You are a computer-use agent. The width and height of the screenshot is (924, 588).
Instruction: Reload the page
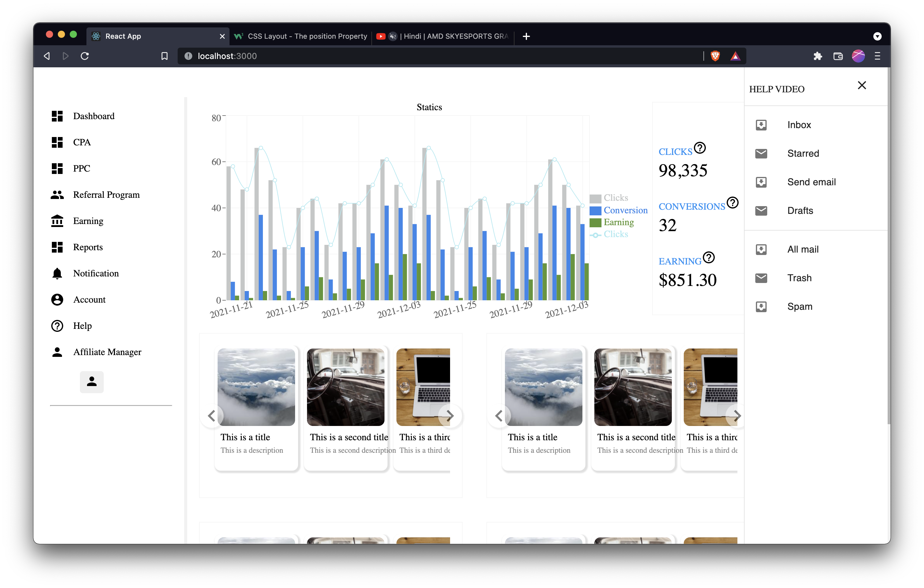coord(85,56)
